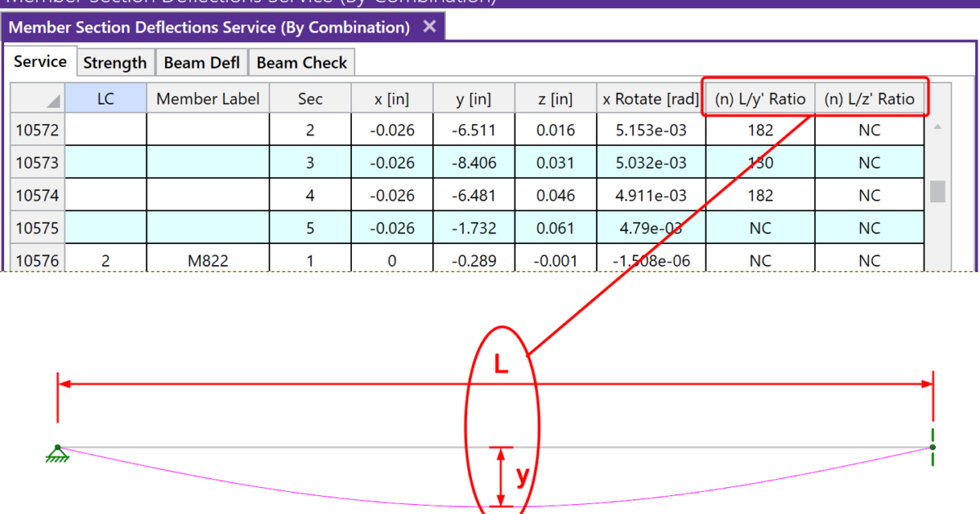
Task: Select the Beam Check tab
Action: coord(301,61)
